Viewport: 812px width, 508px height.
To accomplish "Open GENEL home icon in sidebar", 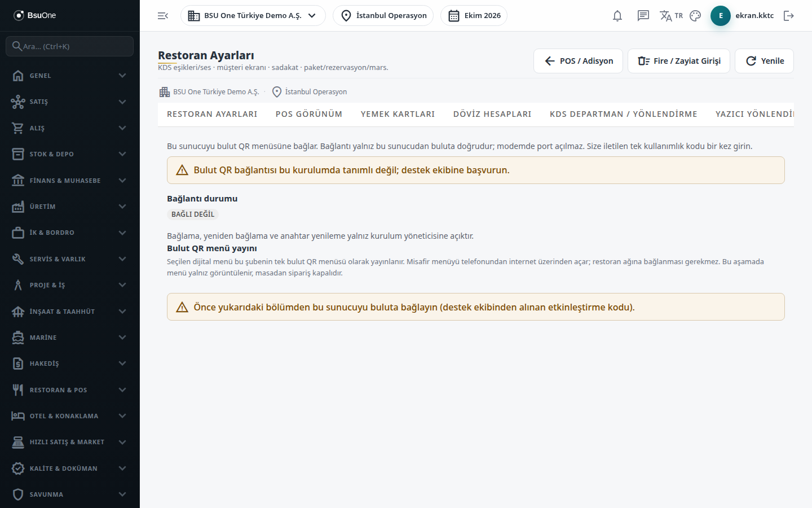I will 18,76.
